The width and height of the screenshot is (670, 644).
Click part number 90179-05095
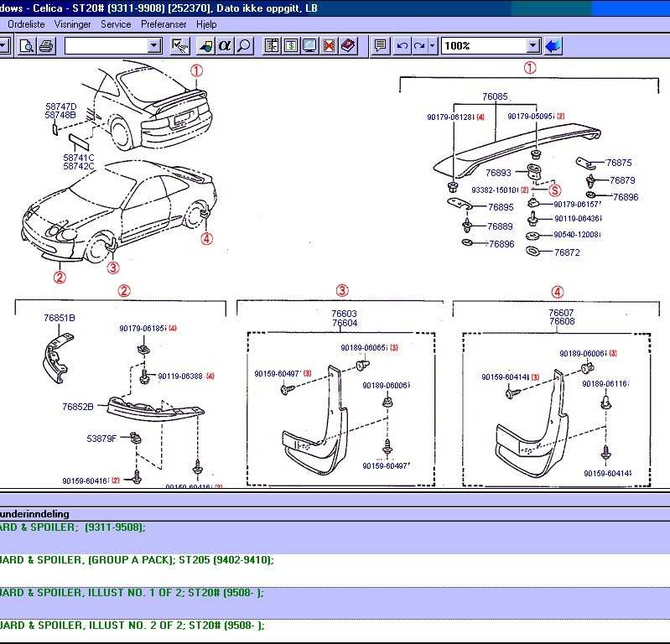tap(531, 117)
